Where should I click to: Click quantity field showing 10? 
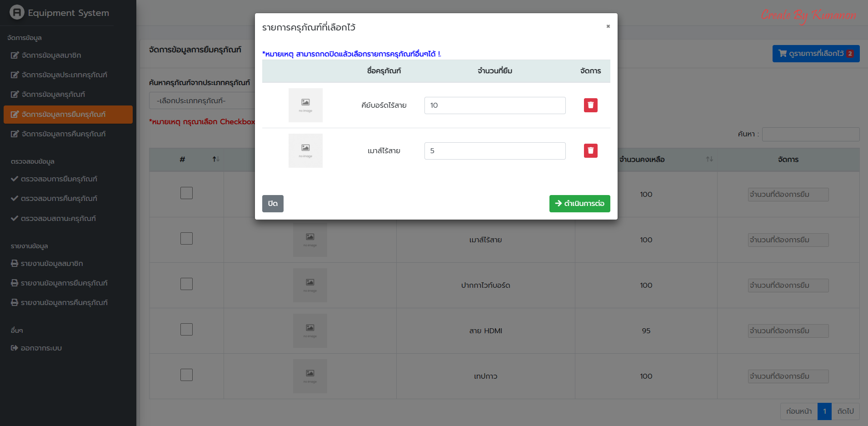494,105
